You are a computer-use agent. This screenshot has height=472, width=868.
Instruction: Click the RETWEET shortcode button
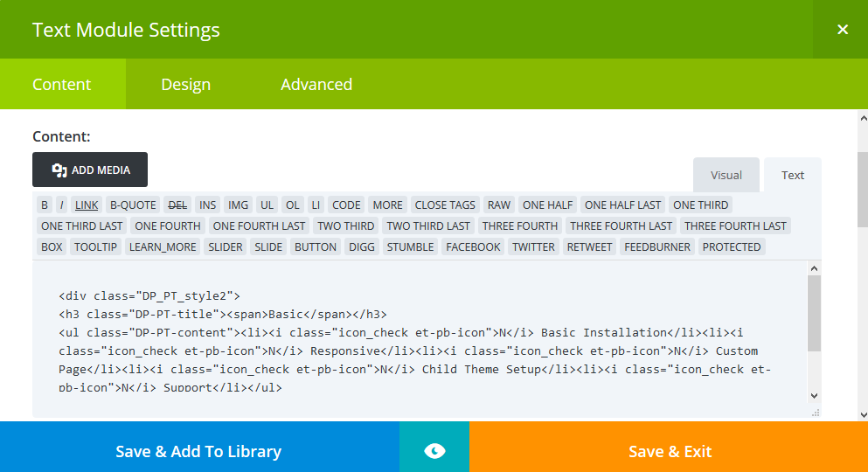(x=589, y=246)
